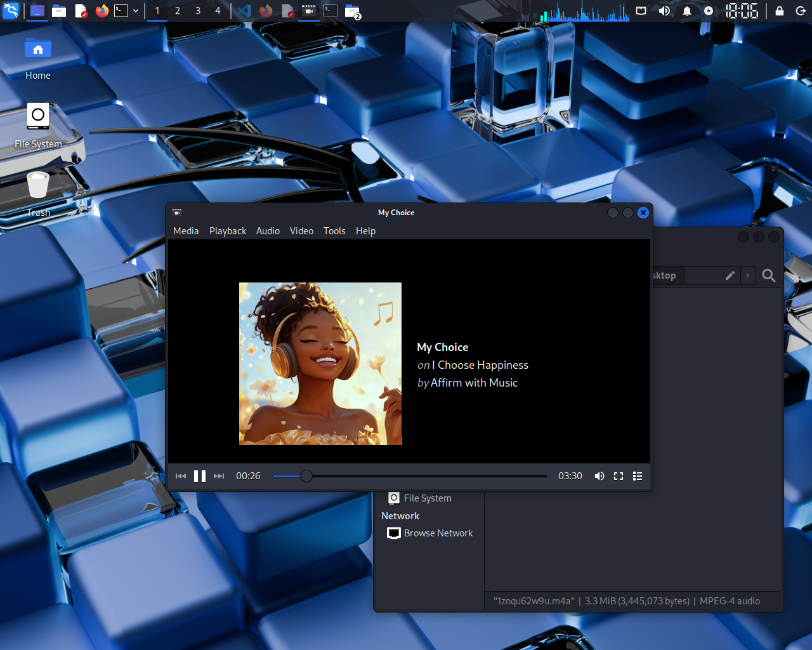Click the Network heading in file manager sidebar
Image resolution: width=812 pixels, height=650 pixels.
pyautogui.click(x=400, y=516)
